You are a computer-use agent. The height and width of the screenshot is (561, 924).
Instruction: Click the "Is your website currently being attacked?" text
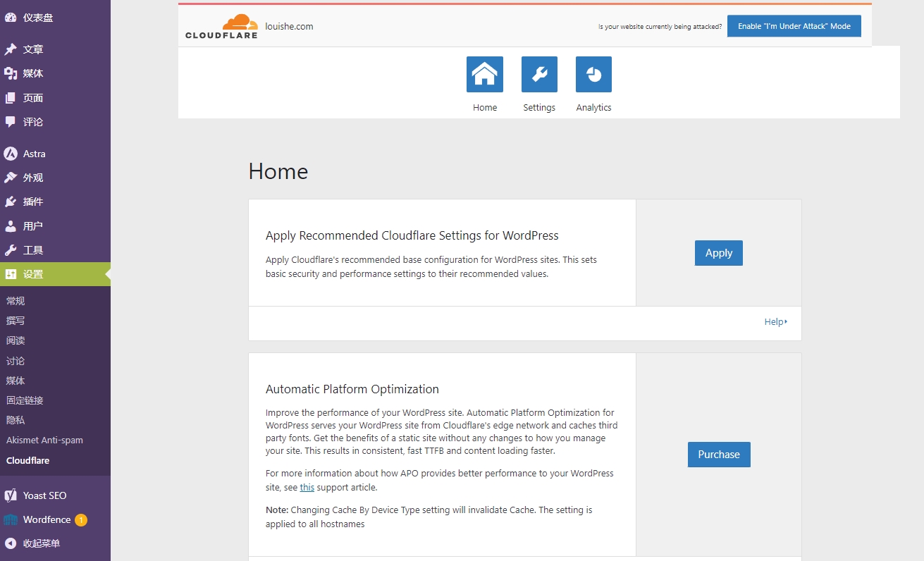tap(660, 27)
